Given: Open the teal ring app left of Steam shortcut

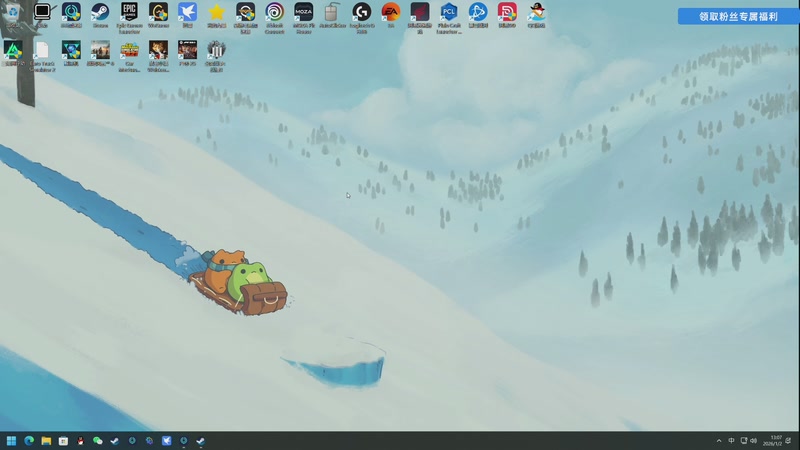Looking at the screenshot, I should pyautogui.click(x=71, y=14).
